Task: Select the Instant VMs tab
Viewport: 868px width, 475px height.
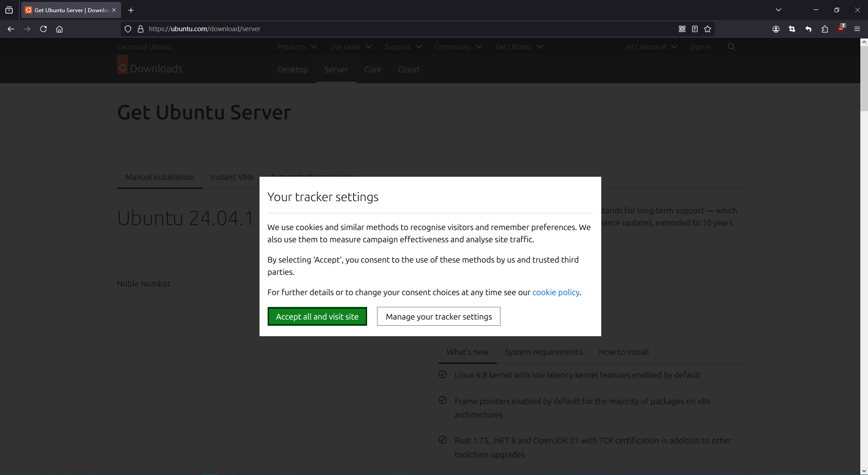Action: point(232,177)
